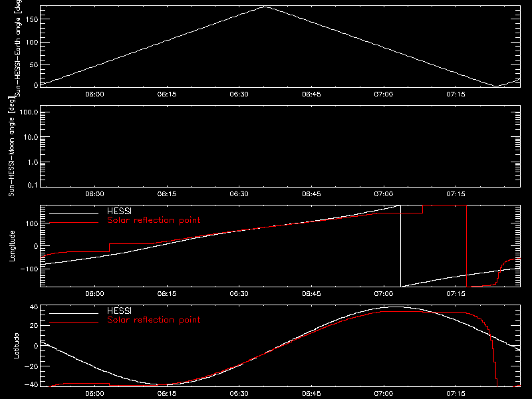Click white HESSI legend line sample in Longitude plot
Screen dimensions: 532x399
74,213
